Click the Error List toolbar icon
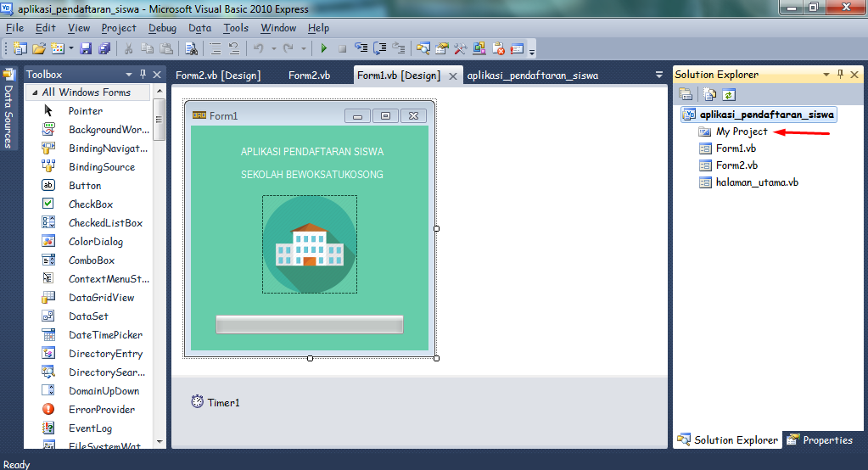This screenshot has height=470, width=868. [498, 48]
